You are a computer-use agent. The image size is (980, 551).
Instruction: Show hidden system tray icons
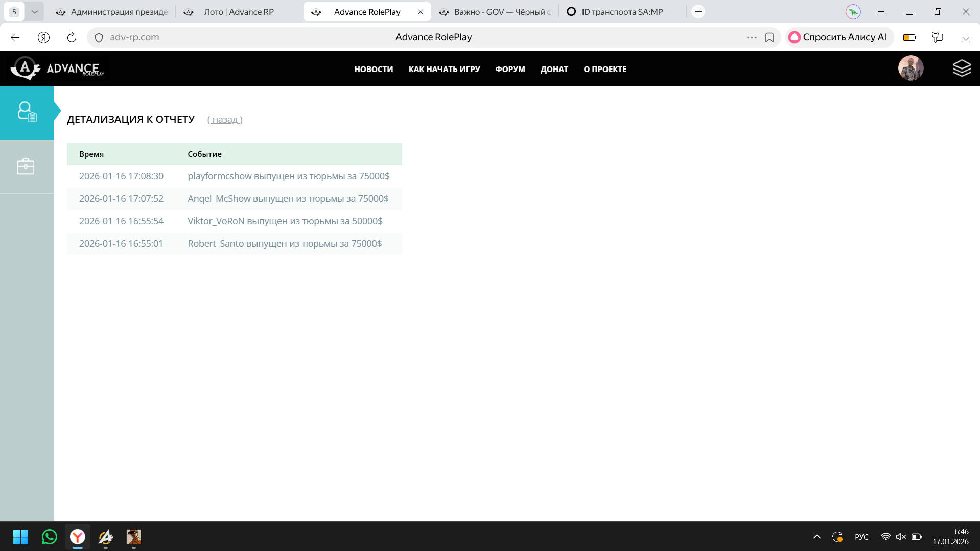816,537
